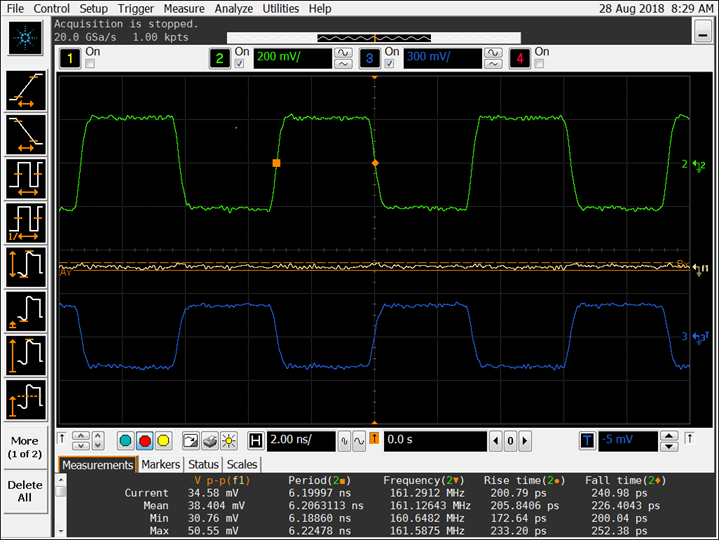
Task: Select the V amplitude measurement icon
Action: (26, 356)
